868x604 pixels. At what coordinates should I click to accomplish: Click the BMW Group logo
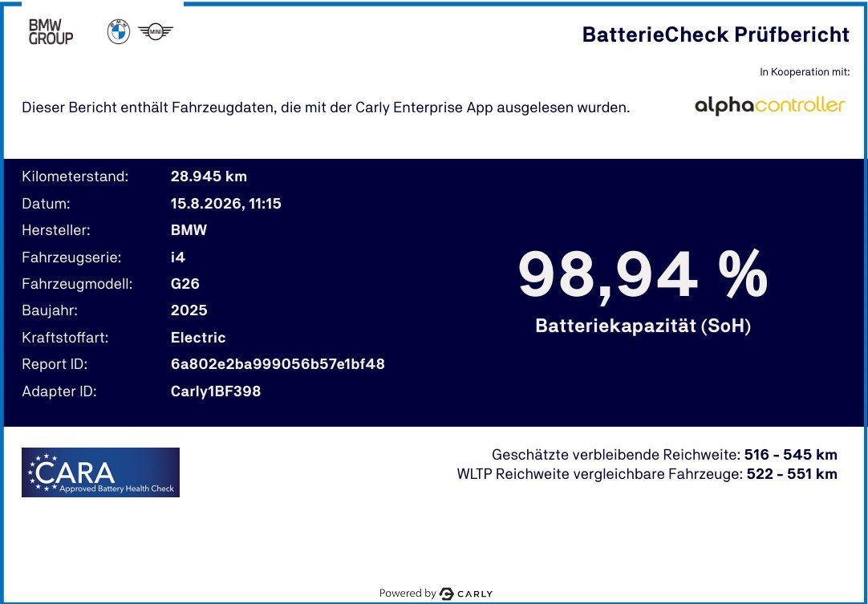[51, 31]
